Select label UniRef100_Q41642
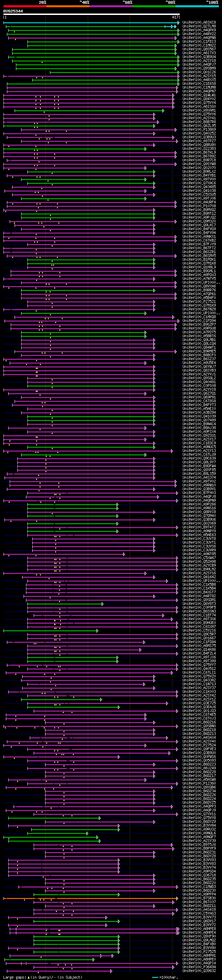 coord(199,577)
